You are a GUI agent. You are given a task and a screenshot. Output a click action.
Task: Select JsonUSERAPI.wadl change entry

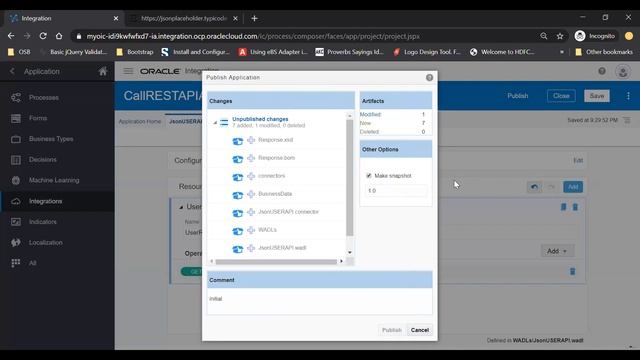coord(282,248)
